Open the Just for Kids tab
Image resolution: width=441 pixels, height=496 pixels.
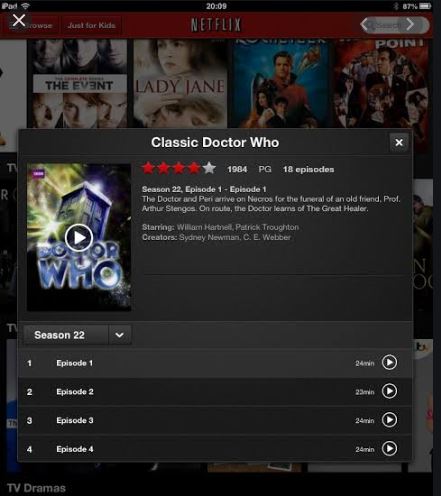coord(92,25)
